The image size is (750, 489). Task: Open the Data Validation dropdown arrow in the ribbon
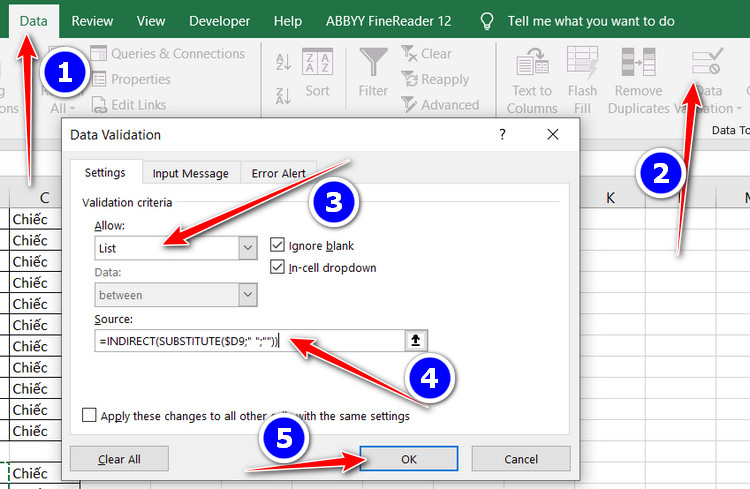[739, 109]
